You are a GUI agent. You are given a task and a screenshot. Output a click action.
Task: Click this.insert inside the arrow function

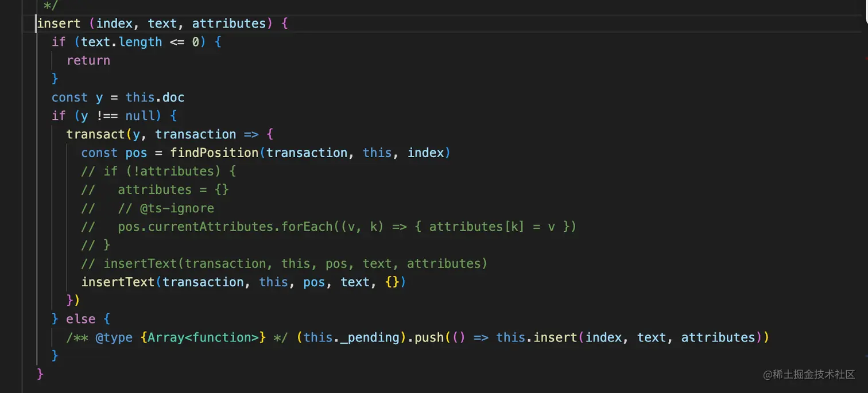tap(537, 337)
